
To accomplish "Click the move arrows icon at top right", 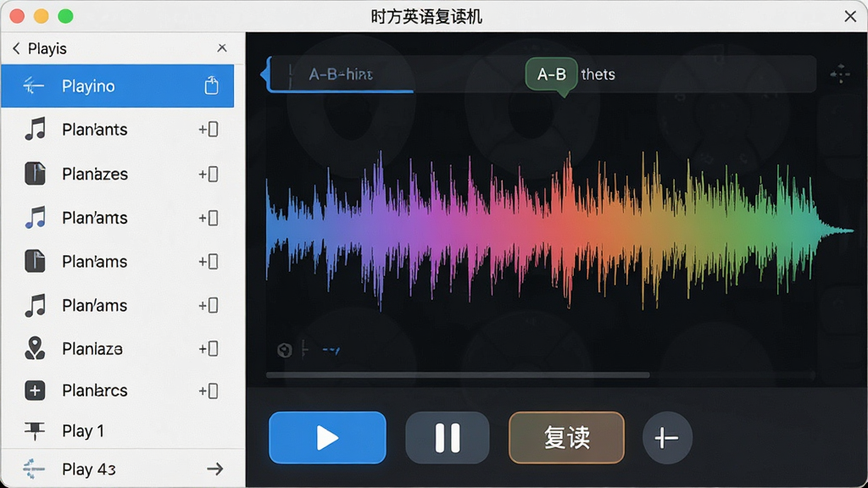I will point(840,75).
